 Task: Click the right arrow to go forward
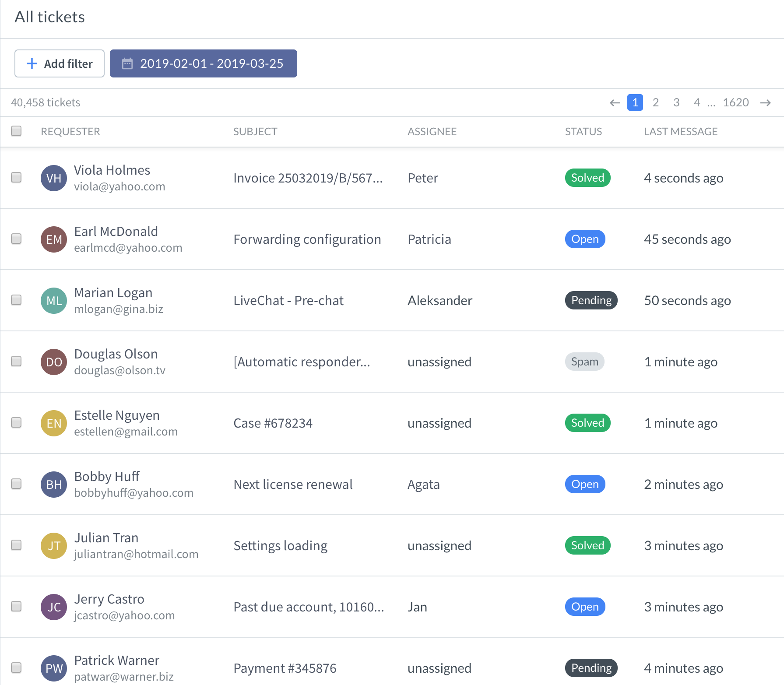766,102
